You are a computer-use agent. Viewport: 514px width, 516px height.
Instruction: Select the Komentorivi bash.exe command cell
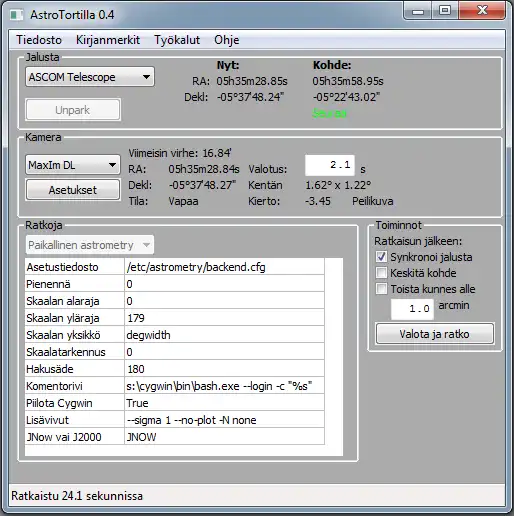click(224, 386)
